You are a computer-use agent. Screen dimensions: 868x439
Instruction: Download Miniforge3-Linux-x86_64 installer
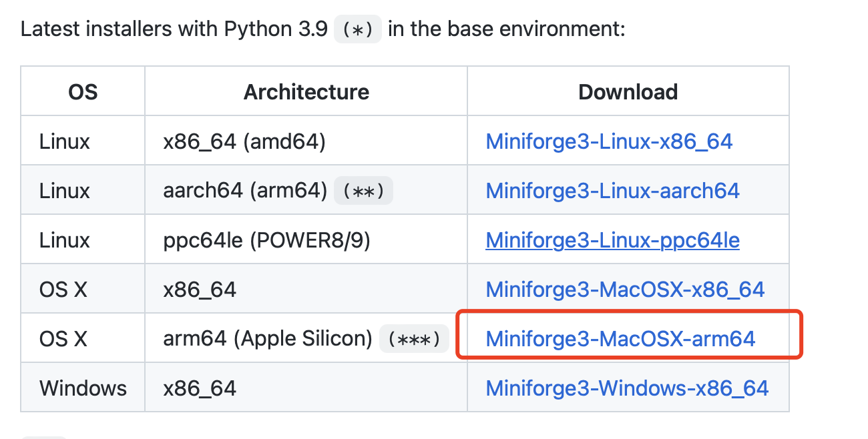[x=609, y=141]
